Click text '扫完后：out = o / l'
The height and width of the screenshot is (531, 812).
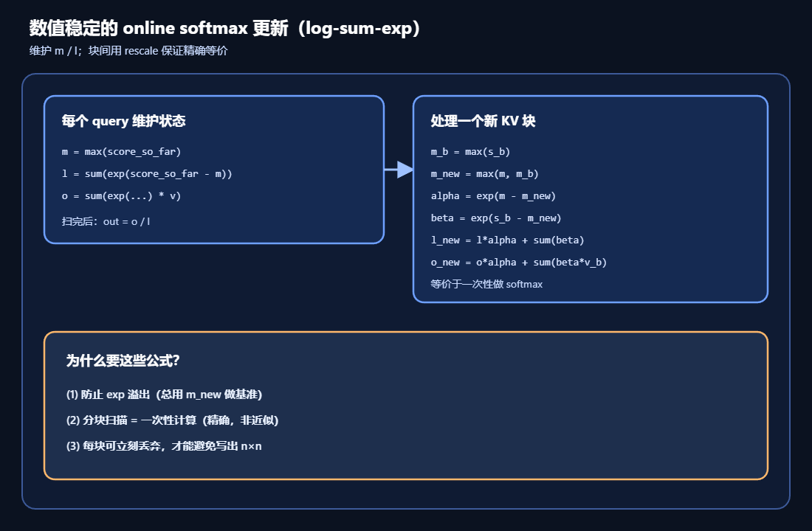coord(106,221)
